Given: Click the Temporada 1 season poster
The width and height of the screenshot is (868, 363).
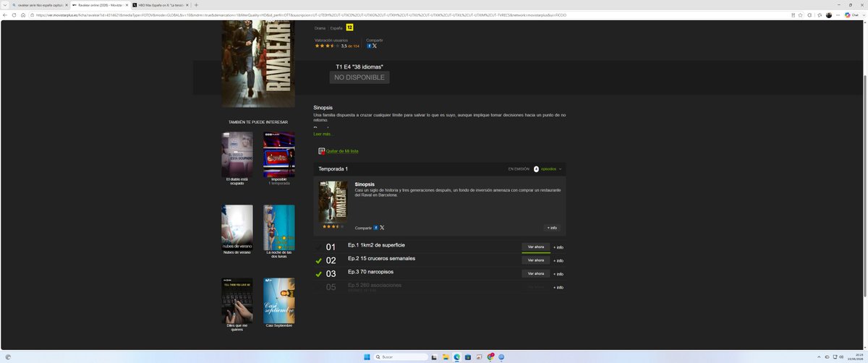Looking at the screenshot, I should point(333,202).
